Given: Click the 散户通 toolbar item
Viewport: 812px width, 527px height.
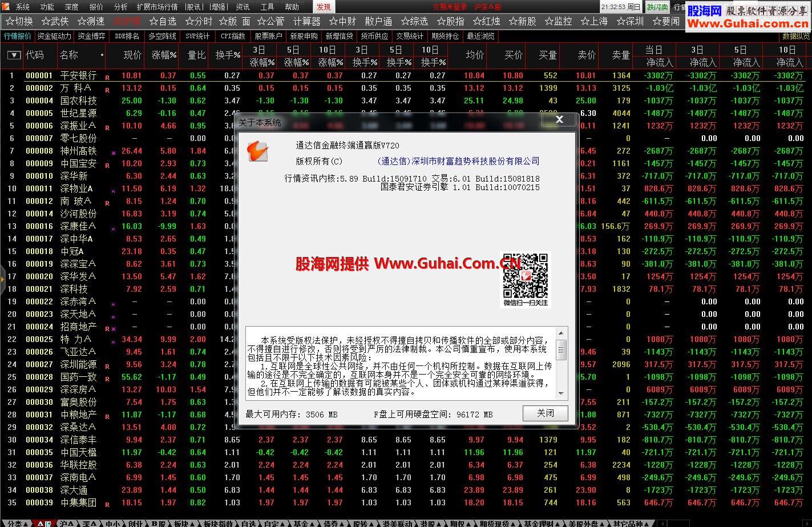Looking at the screenshot, I should click(378, 21).
